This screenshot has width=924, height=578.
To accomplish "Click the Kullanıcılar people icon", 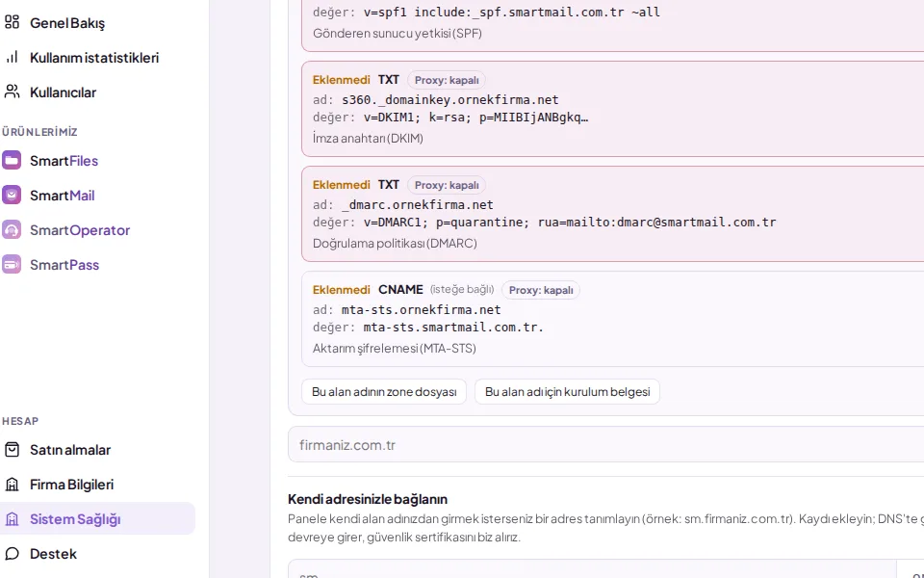I will [12, 92].
